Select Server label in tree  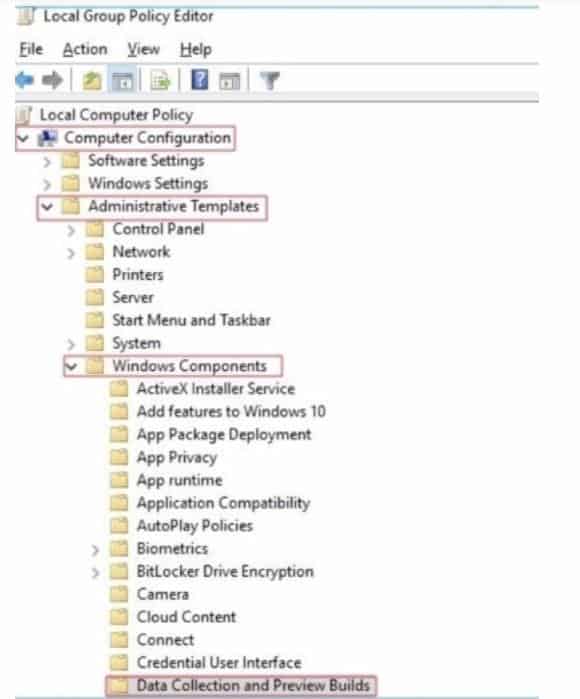133,297
